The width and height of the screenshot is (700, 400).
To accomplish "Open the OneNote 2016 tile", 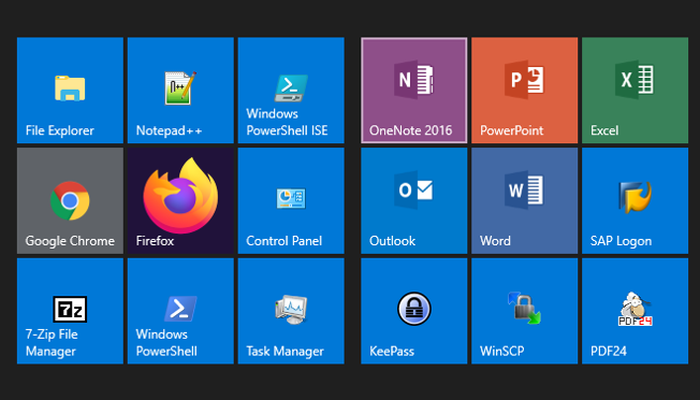I will (x=414, y=90).
